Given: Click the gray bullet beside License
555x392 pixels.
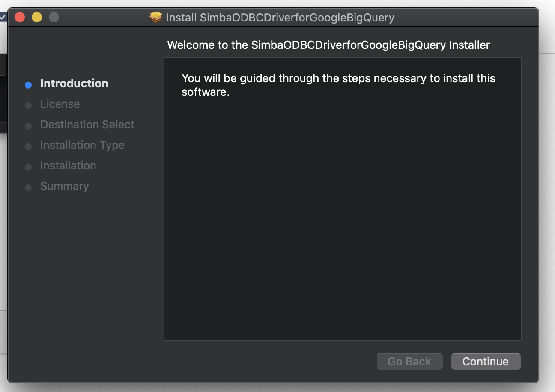Looking at the screenshot, I should pyautogui.click(x=28, y=105).
